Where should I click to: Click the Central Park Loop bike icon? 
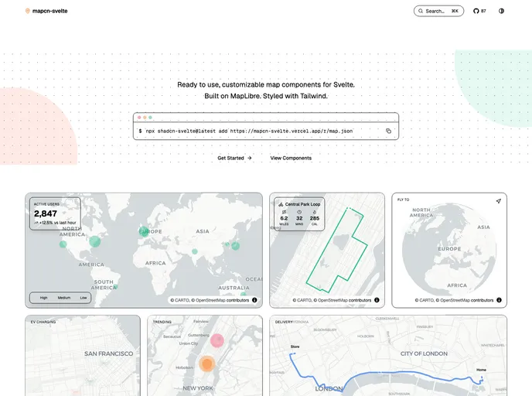coord(281,204)
